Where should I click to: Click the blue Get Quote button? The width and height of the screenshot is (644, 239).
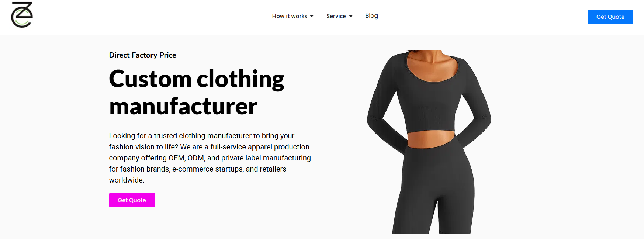pos(610,17)
